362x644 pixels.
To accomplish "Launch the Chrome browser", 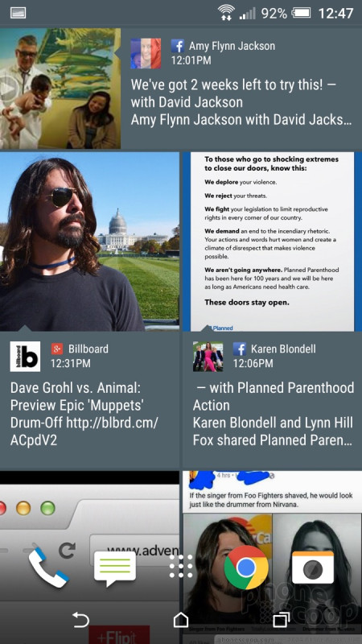I will [x=246, y=568].
